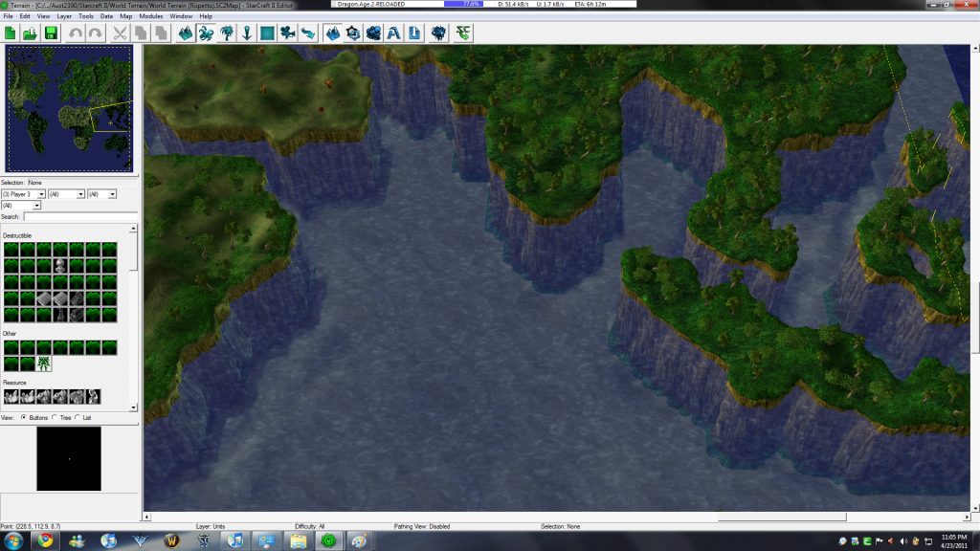This screenshot has width=980, height=551.
Task: Select the Regions layer square icon
Action: pos(268,33)
